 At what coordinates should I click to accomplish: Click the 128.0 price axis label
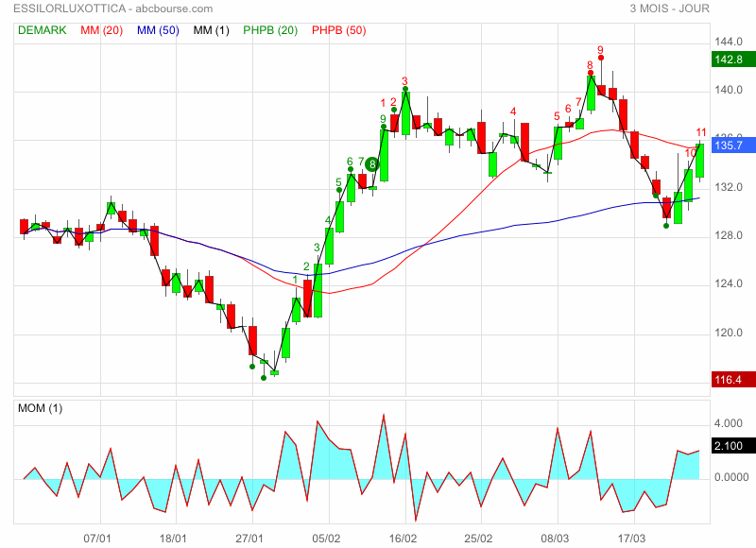click(729, 235)
